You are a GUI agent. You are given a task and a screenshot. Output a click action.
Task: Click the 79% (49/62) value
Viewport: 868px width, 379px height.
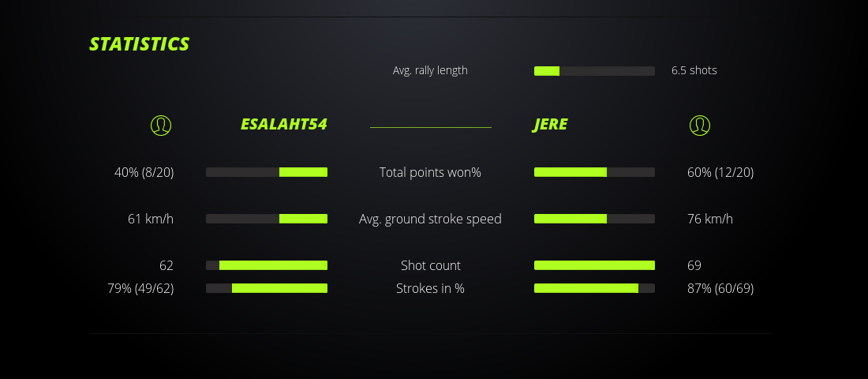click(140, 288)
